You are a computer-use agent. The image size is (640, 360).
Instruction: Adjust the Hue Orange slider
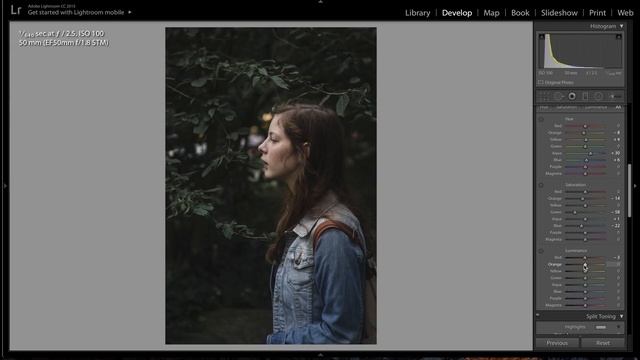[x=584, y=133]
